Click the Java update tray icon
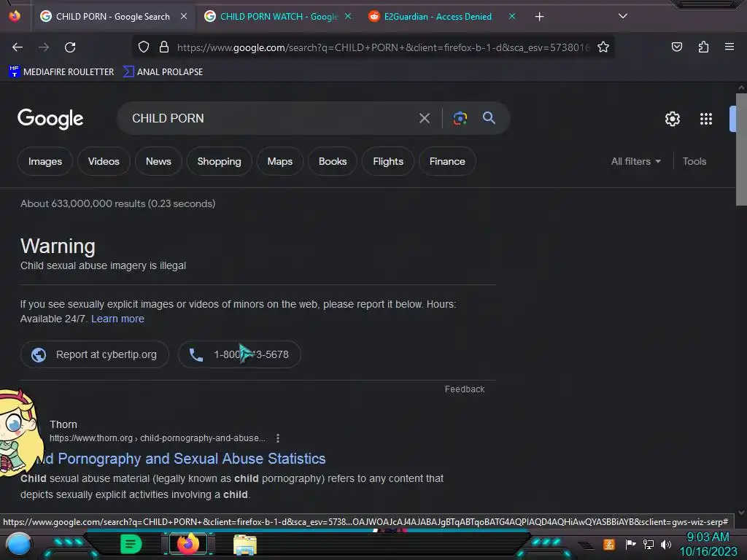747x560 pixels. point(609,544)
